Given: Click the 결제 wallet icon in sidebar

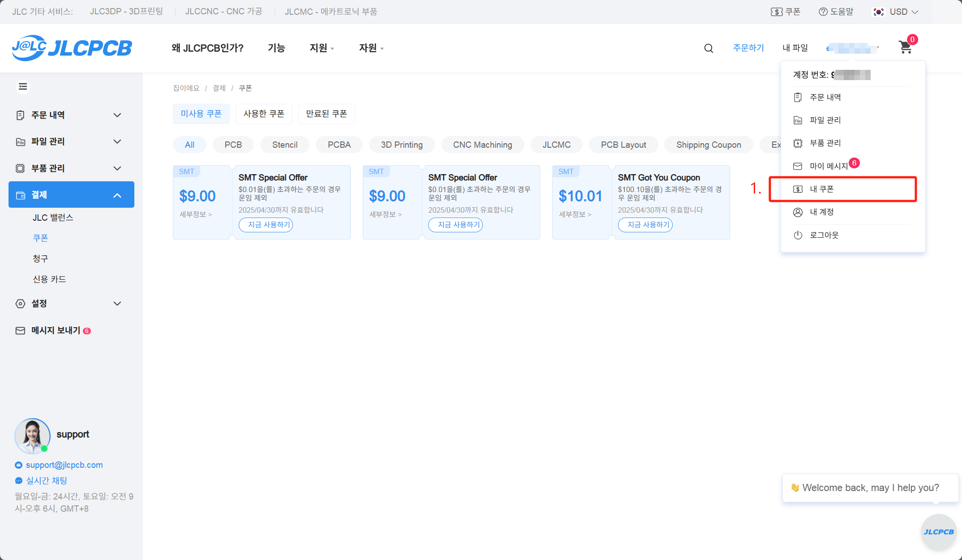Looking at the screenshot, I should pos(21,195).
